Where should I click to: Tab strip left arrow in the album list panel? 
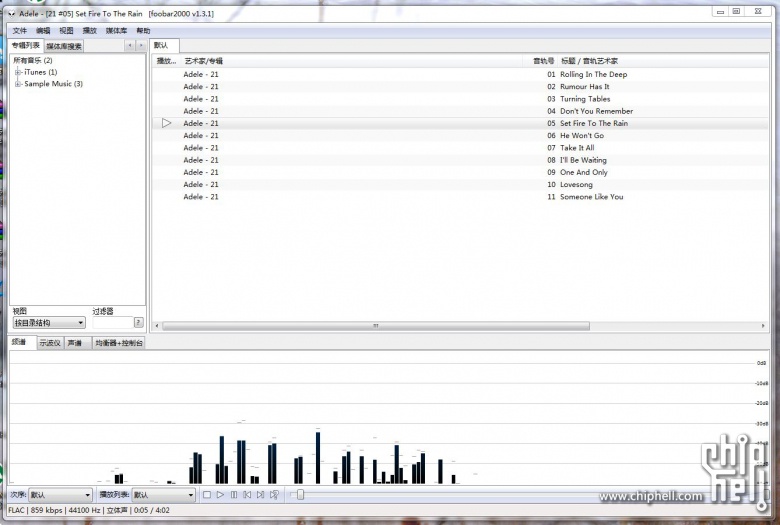coord(130,45)
